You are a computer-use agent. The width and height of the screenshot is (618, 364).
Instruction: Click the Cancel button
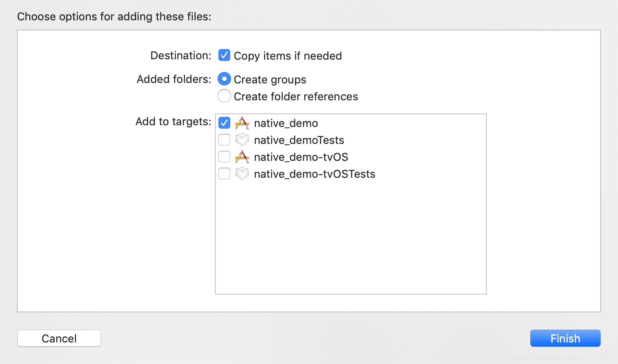tap(59, 338)
